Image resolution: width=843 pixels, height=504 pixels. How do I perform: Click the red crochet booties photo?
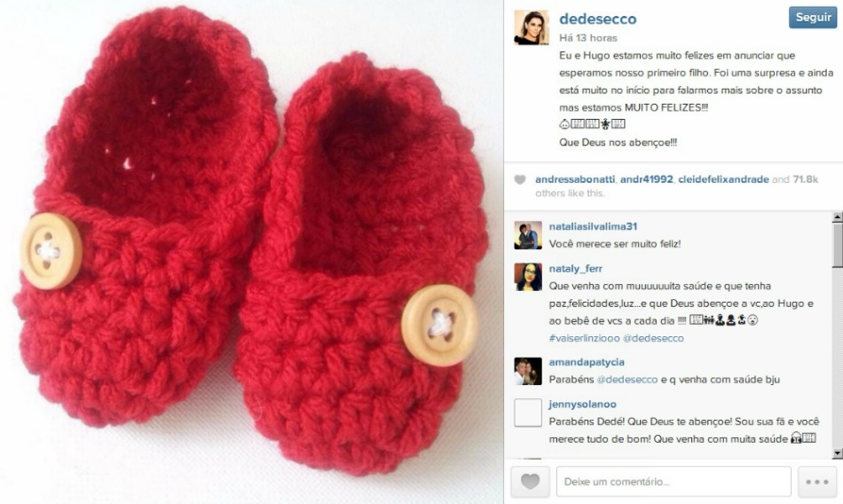coord(252,252)
